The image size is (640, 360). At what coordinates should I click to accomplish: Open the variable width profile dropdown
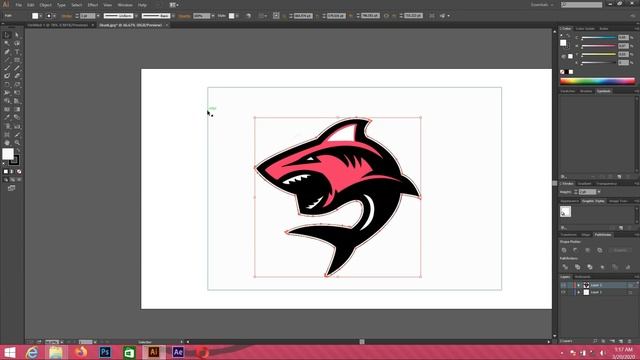tap(136, 16)
